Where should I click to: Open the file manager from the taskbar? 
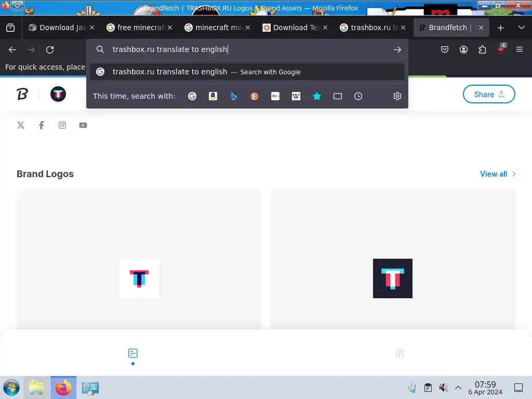click(36, 388)
